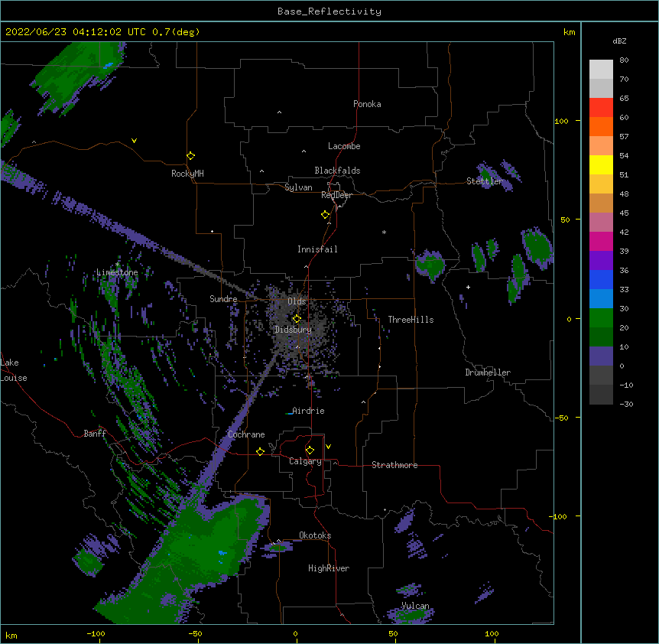Click the RedDeer city label
659x644 pixels.
(x=336, y=195)
